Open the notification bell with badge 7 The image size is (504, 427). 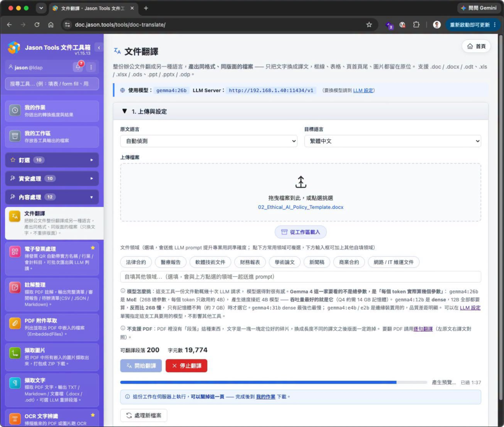tap(78, 67)
